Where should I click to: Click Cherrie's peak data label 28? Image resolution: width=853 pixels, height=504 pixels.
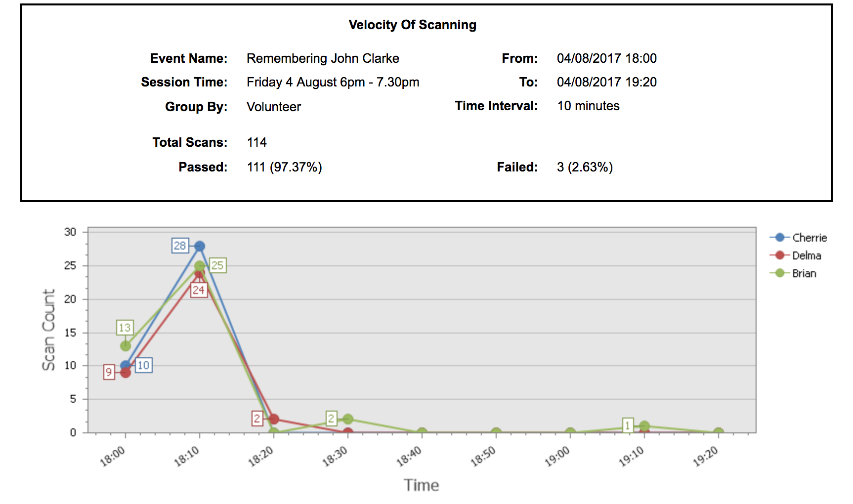click(x=180, y=246)
